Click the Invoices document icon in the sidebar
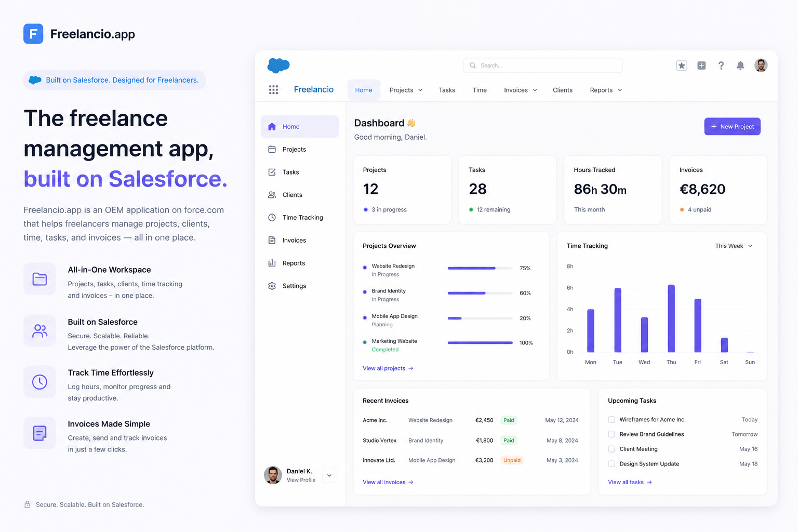The height and width of the screenshot is (532, 798). 272,240
